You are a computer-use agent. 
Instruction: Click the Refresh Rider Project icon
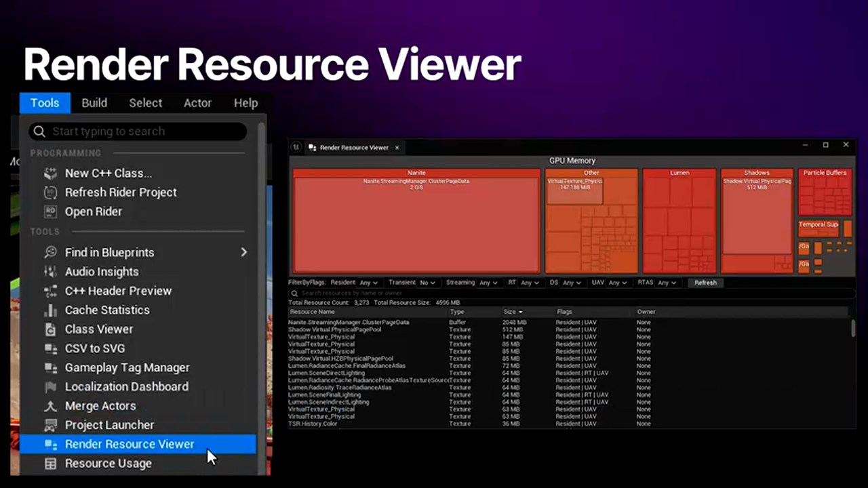(50, 192)
